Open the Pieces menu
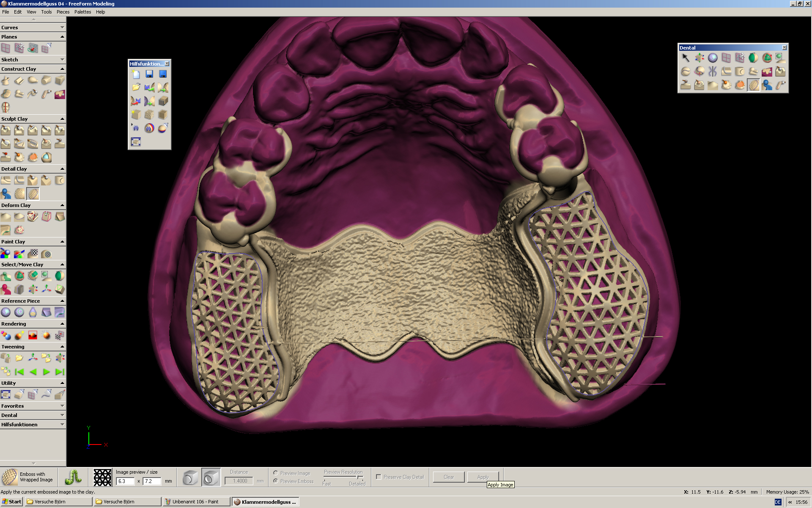 pyautogui.click(x=63, y=12)
